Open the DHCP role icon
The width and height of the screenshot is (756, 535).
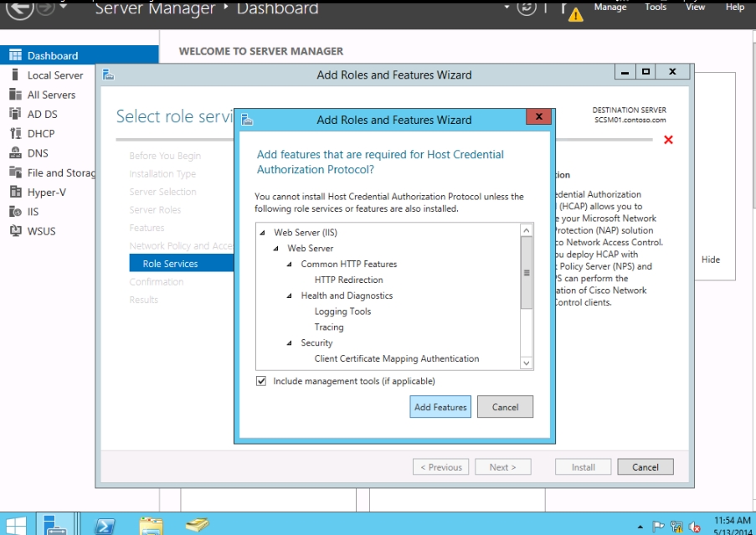coord(15,133)
